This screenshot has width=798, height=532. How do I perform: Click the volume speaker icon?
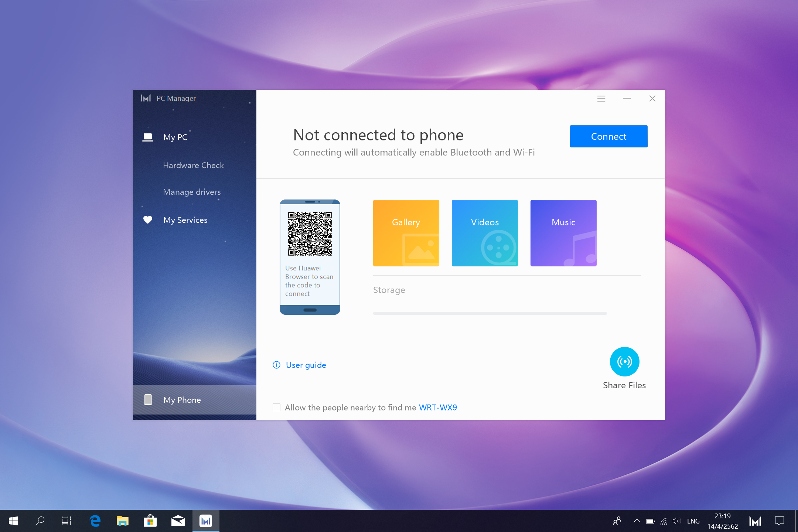point(676,521)
